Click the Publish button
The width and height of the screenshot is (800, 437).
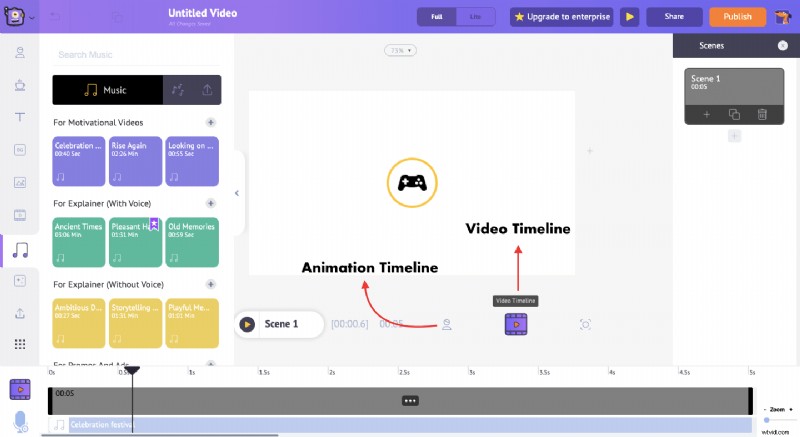click(x=737, y=17)
